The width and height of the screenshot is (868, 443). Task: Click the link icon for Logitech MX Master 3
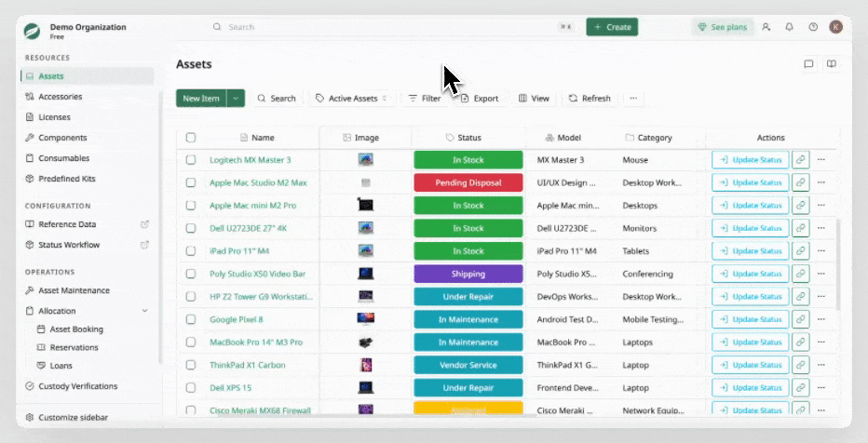[x=800, y=160]
